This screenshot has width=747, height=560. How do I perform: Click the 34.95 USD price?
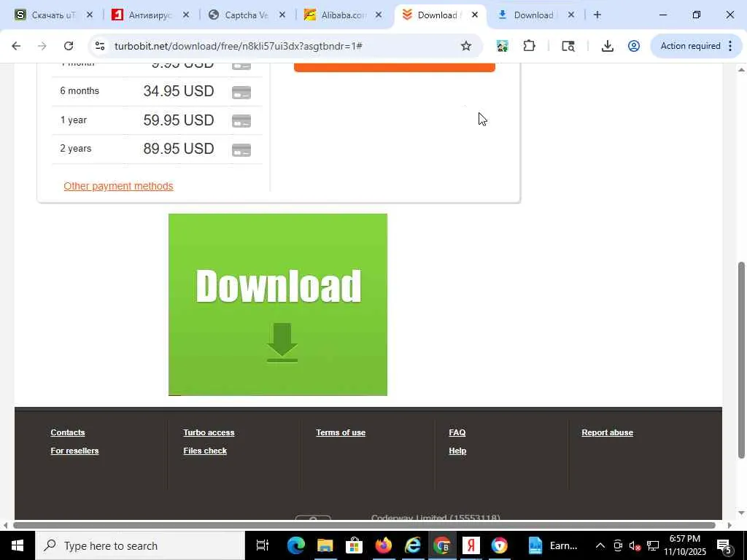(x=179, y=91)
